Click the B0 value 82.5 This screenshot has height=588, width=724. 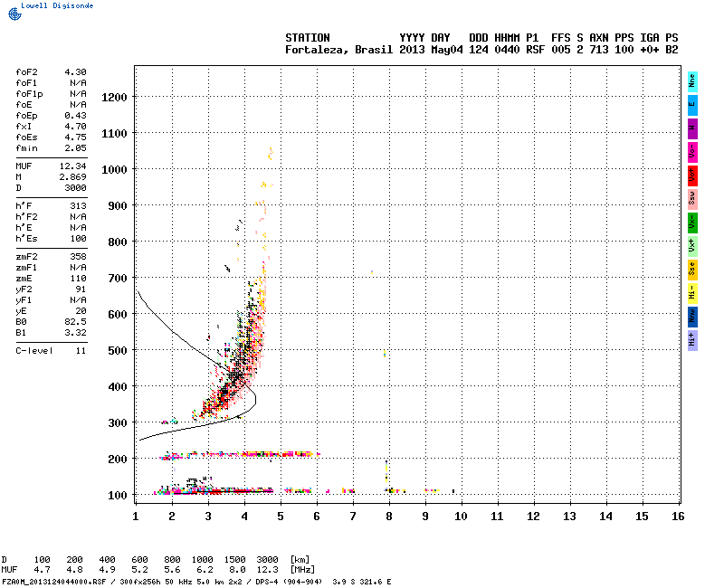click(x=75, y=322)
